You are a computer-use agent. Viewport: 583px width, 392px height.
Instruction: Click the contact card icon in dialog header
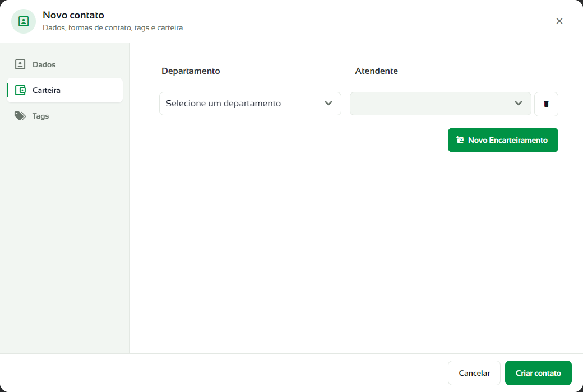24,21
